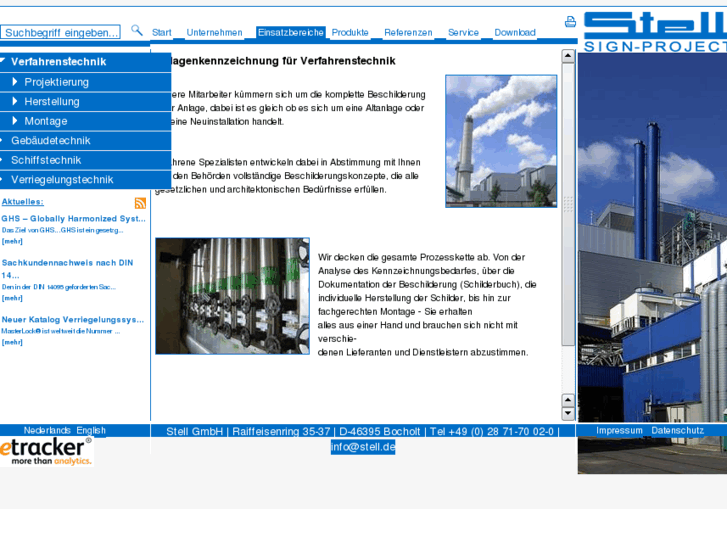
Task: Open Gebäudetechnik in sidebar
Action: (x=85, y=141)
